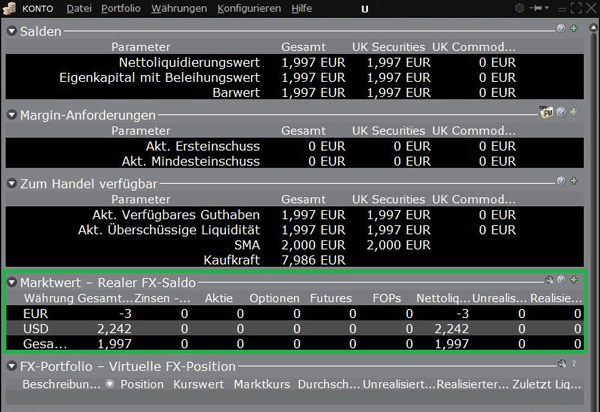Click the Kaufkraft value 7,986 EUR
The image size is (600, 412).
point(313,261)
